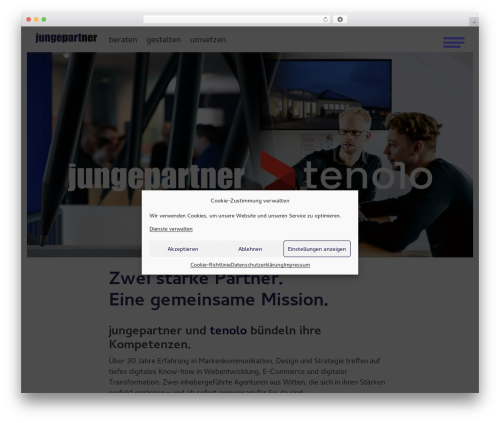Viewport: 500px width, 423px height.
Task: Open the Impressum link
Action: [x=297, y=265]
